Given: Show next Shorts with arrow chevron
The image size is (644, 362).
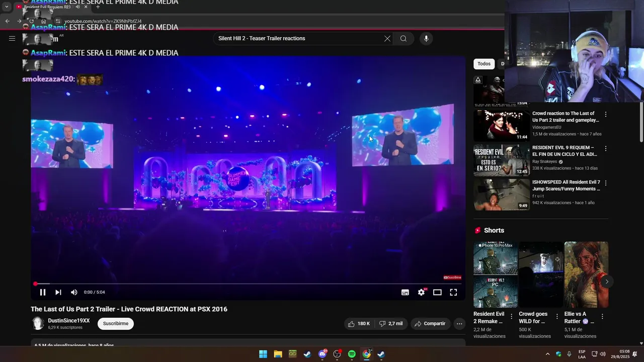Looking at the screenshot, I should pyautogui.click(x=607, y=282).
